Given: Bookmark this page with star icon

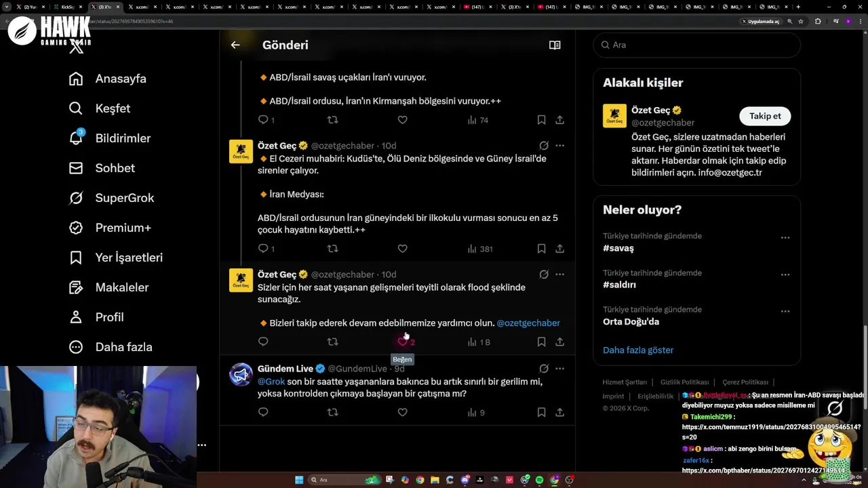Looking at the screenshot, I should [x=801, y=21].
